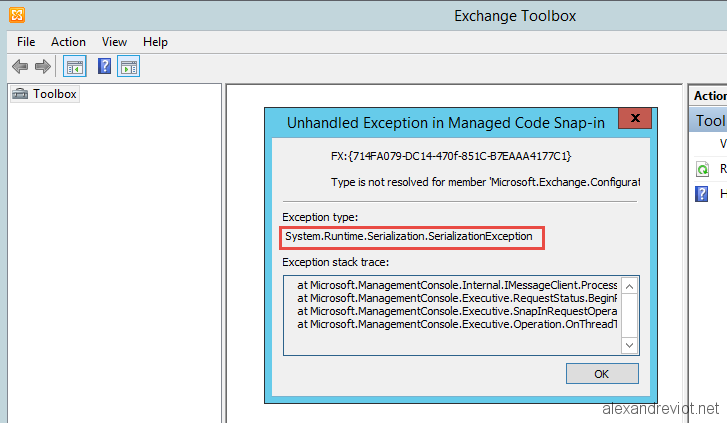Click the Forward arrow toolbar icon
This screenshot has height=423, width=727.
pos(43,67)
